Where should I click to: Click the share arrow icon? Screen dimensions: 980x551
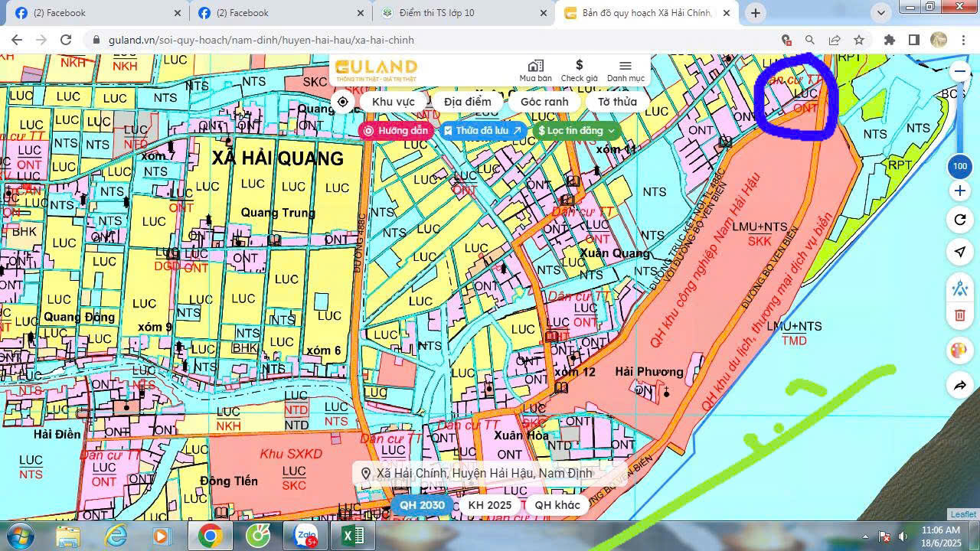click(x=959, y=386)
